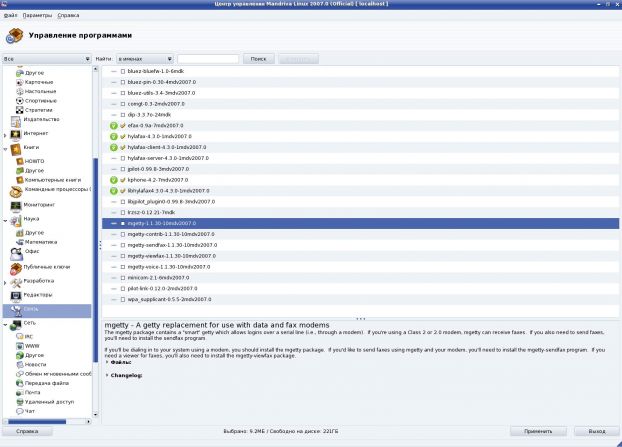Click the Чат speech bubble icon
Viewport: 622px width, 447px height.
19,411
